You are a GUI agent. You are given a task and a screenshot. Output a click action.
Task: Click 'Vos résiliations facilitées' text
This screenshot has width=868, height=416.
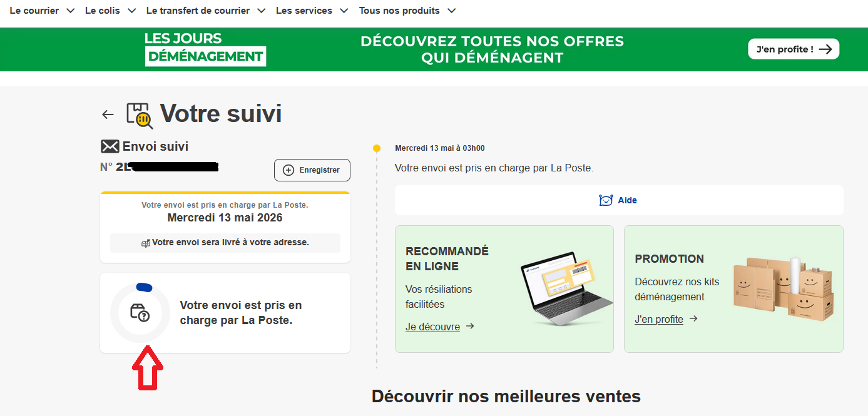439,297
